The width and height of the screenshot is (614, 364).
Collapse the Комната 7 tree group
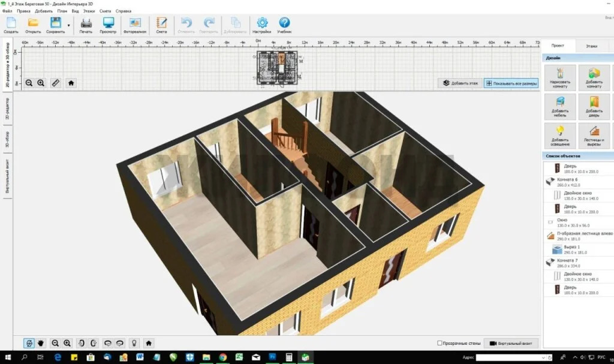tap(550, 262)
